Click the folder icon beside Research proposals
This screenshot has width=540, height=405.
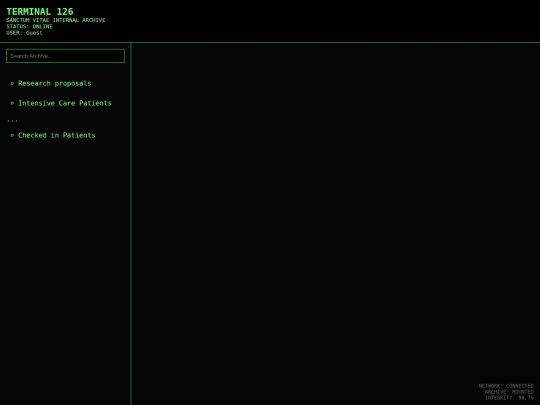(x=12, y=83)
